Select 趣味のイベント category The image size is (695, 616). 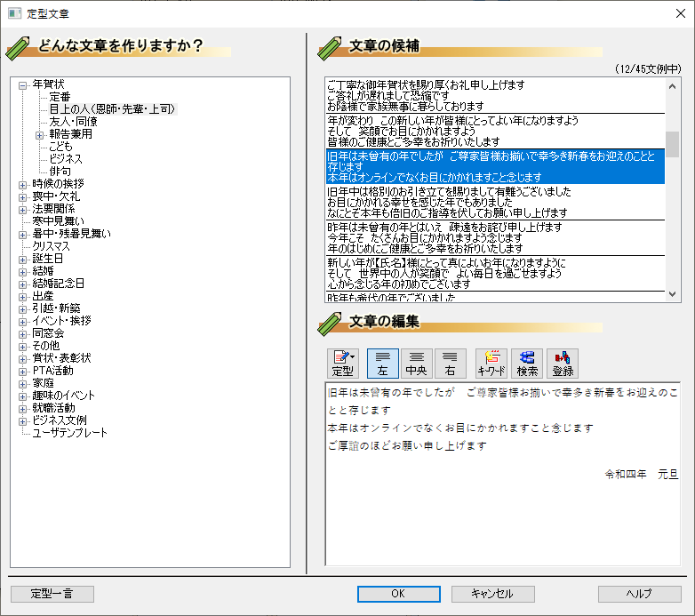pyautogui.click(x=63, y=395)
